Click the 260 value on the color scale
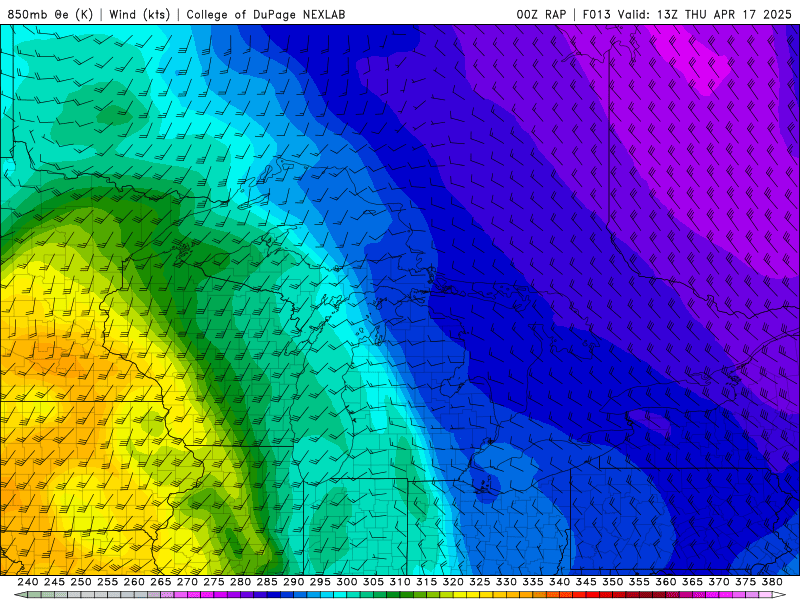The width and height of the screenshot is (800, 600). (x=134, y=582)
